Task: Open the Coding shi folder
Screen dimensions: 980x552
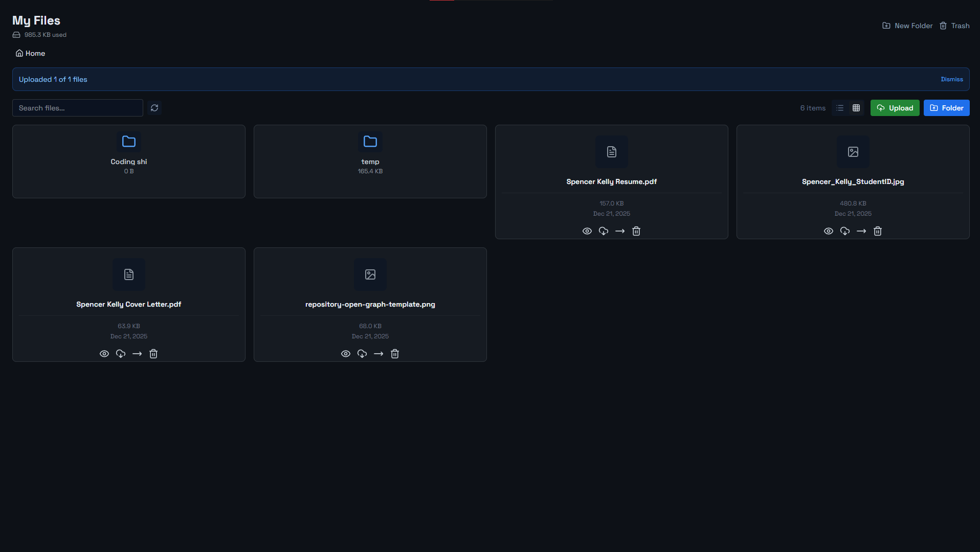Action: [x=128, y=161]
